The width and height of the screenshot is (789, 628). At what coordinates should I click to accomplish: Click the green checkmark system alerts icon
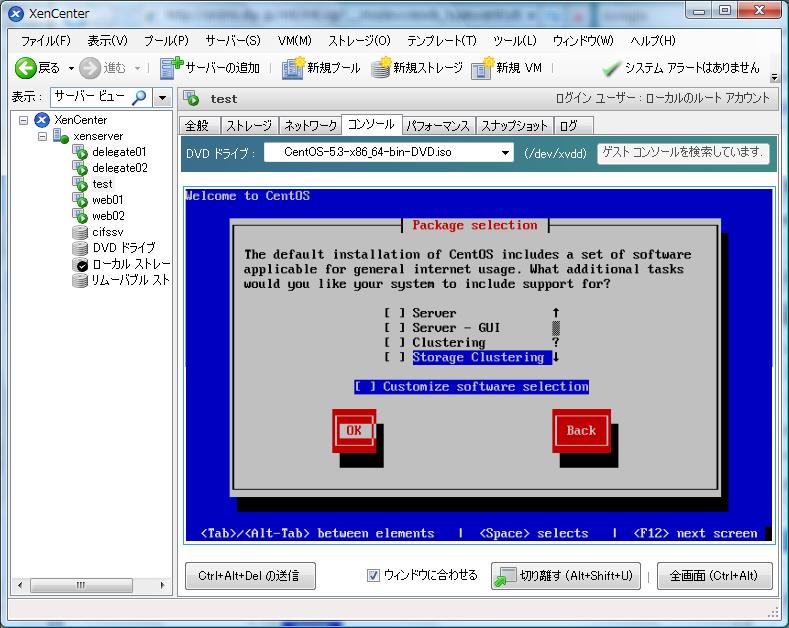611,68
